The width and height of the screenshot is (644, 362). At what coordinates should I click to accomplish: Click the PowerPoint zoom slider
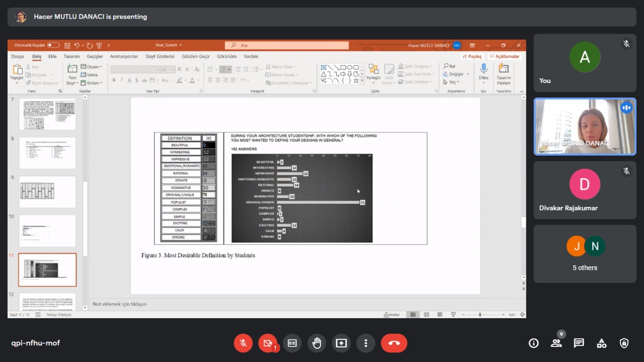tap(484, 315)
